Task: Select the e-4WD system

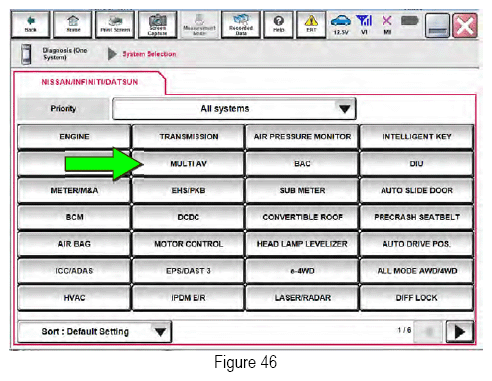Action: click(302, 271)
